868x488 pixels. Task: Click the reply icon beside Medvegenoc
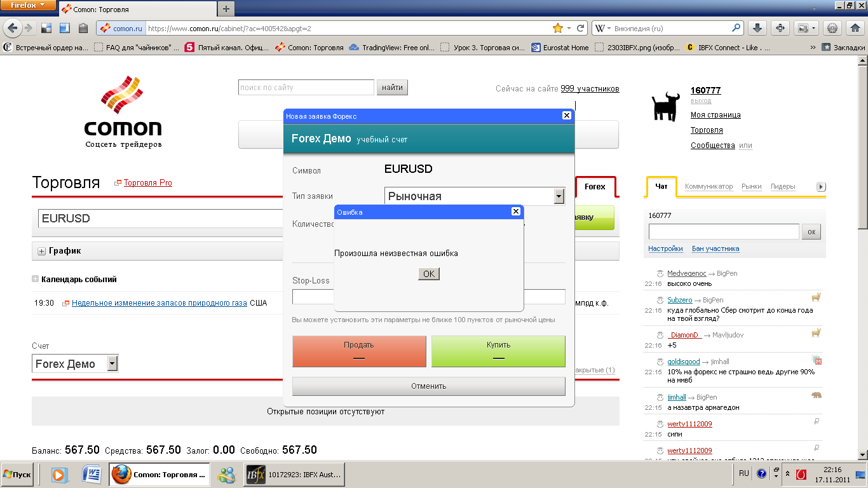[x=660, y=273]
